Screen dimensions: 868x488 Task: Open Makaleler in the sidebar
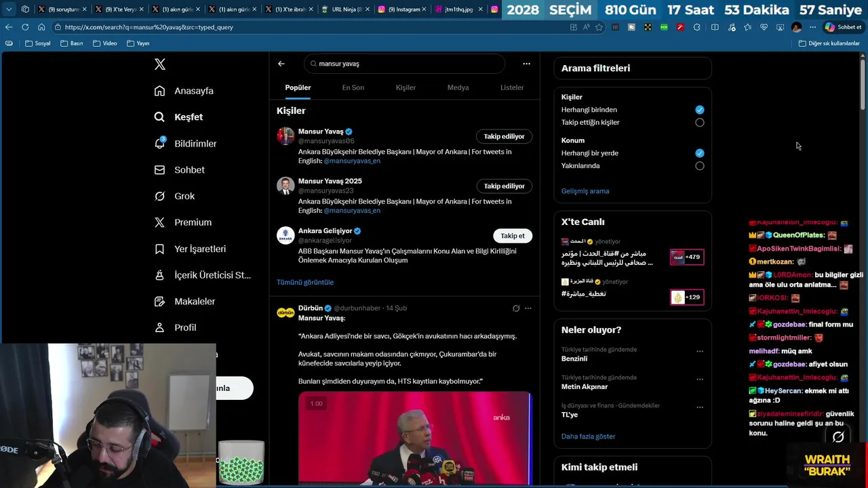[185, 302]
